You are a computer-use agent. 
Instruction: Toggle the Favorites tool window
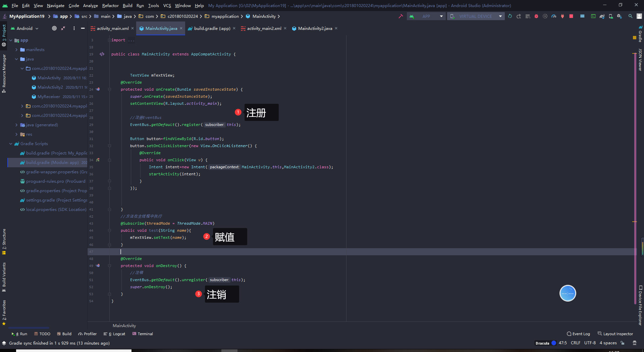pos(4,313)
